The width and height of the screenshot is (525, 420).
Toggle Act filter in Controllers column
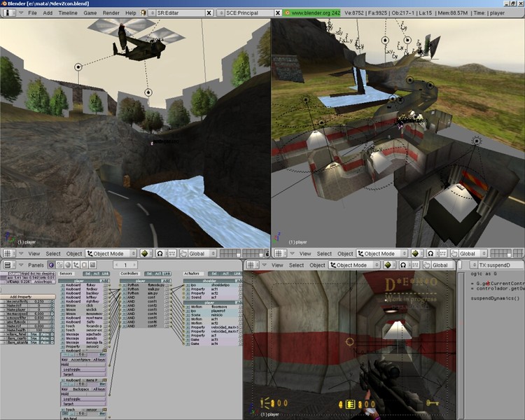coord(158,274)
